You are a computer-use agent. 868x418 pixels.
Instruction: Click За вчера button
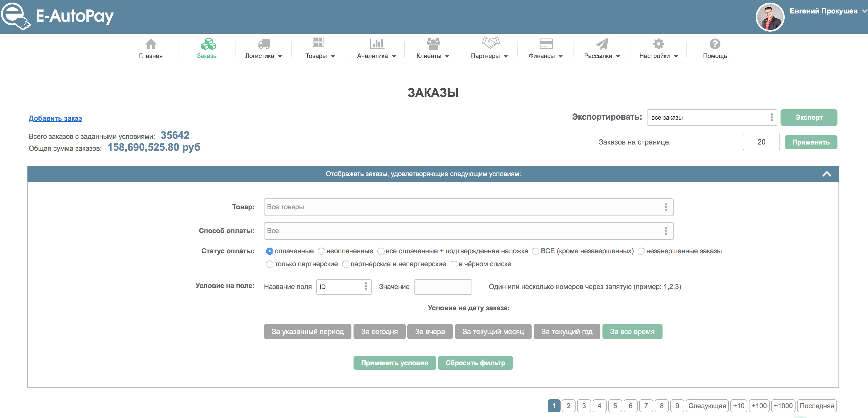(430, 332)
